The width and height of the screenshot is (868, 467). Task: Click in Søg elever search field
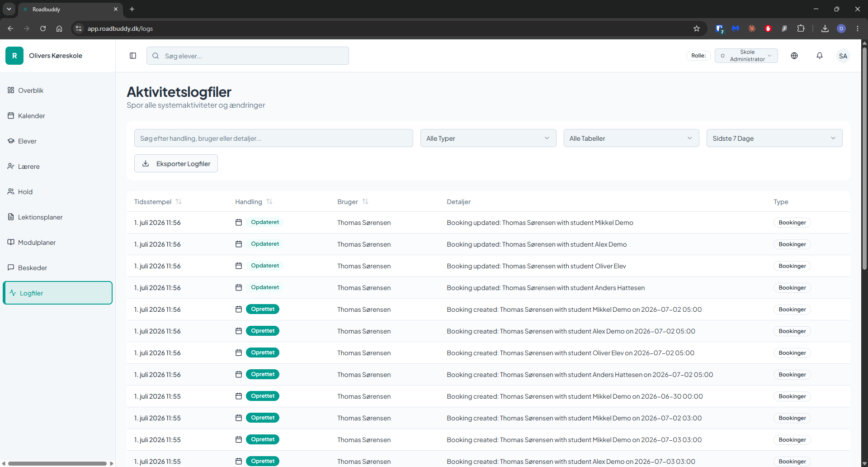pos(248,56)
